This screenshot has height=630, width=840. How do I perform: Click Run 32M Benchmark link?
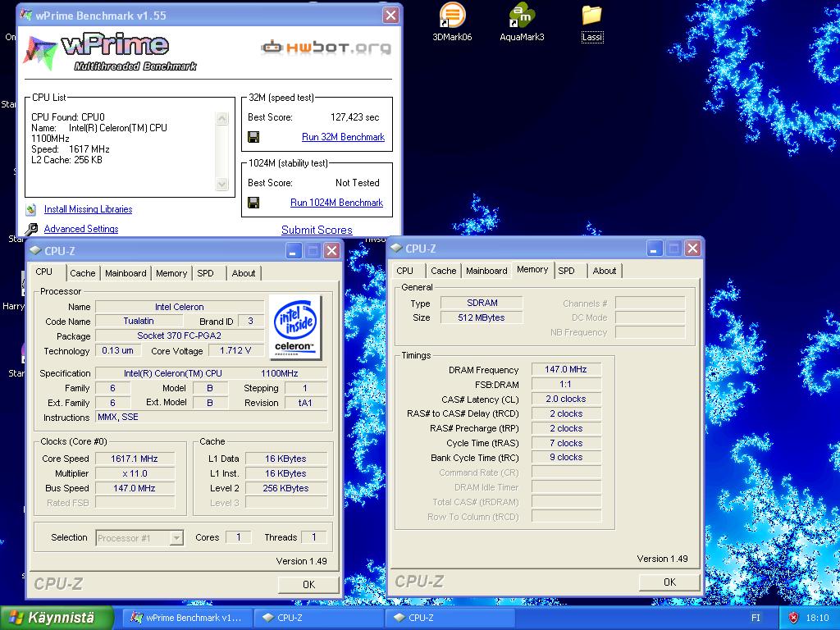tap(344, 137)
